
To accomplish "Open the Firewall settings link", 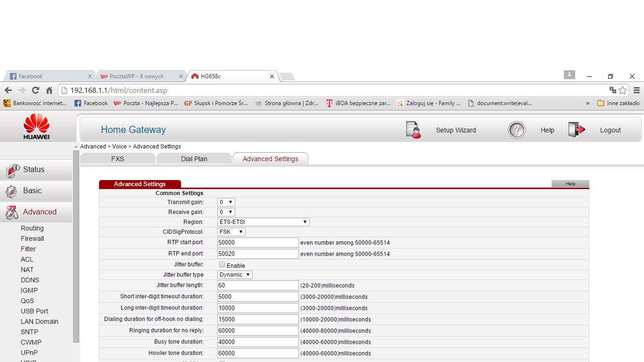I will (32, 239).
